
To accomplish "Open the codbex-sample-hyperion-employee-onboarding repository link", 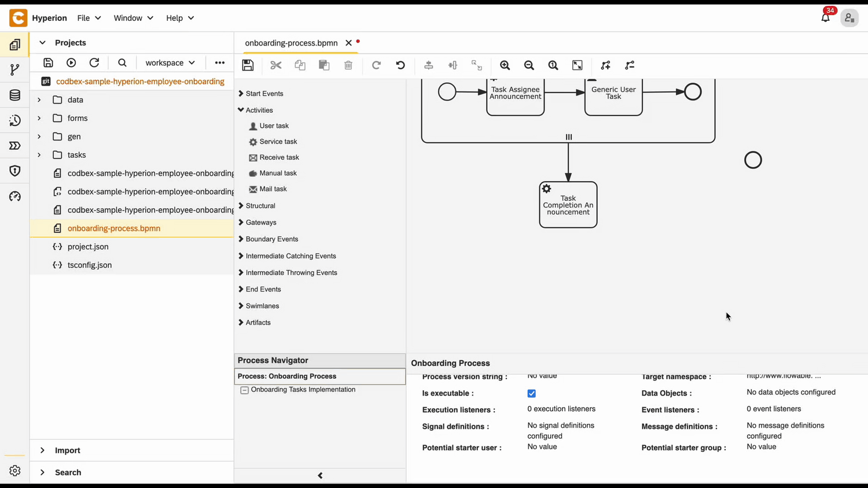I will (x=140, y=82).
